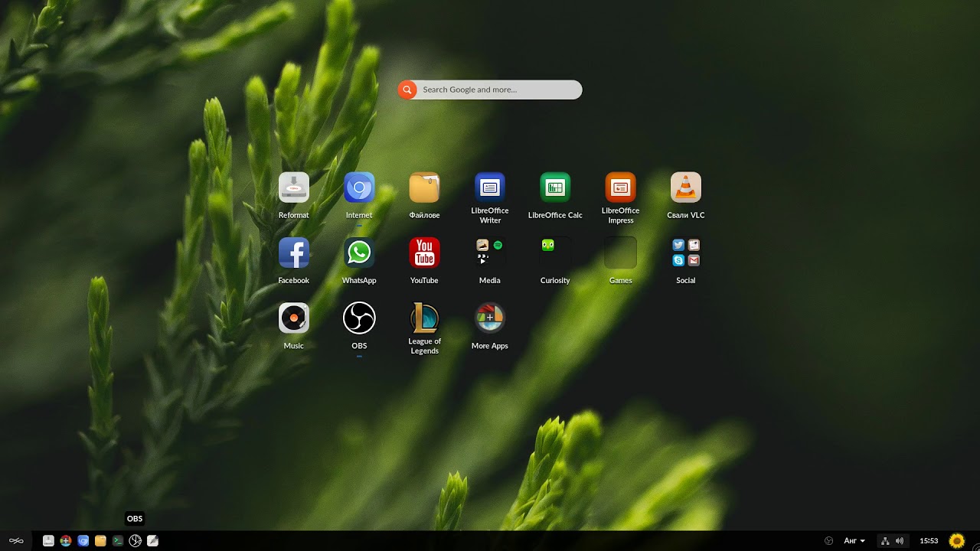Viewport: 980px width, 551px height.
Task: Open the Media app folder
Action: pos(490,253)
